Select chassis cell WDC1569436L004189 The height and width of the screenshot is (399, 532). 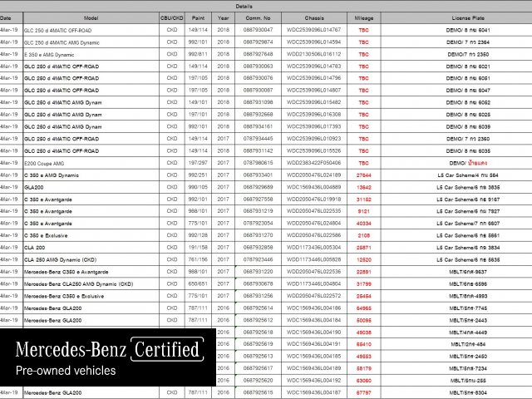click(314, 368)
